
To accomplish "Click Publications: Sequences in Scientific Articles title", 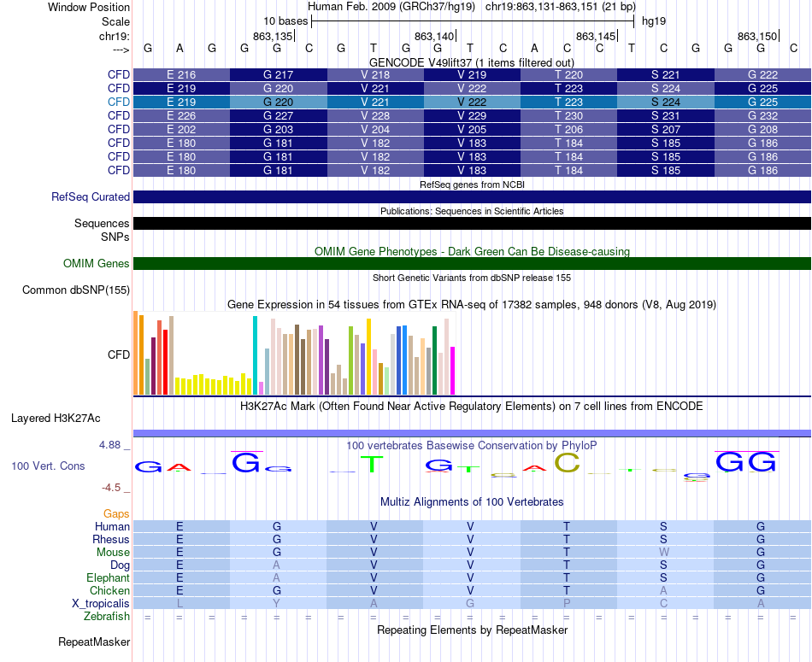I will (472, 211).
